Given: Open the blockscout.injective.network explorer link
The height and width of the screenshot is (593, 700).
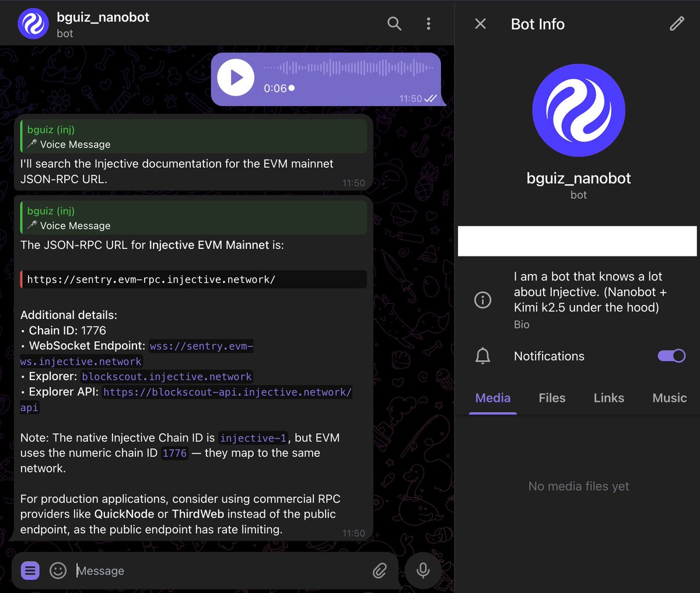Looking at the screenshot, I should click(167, 377).
